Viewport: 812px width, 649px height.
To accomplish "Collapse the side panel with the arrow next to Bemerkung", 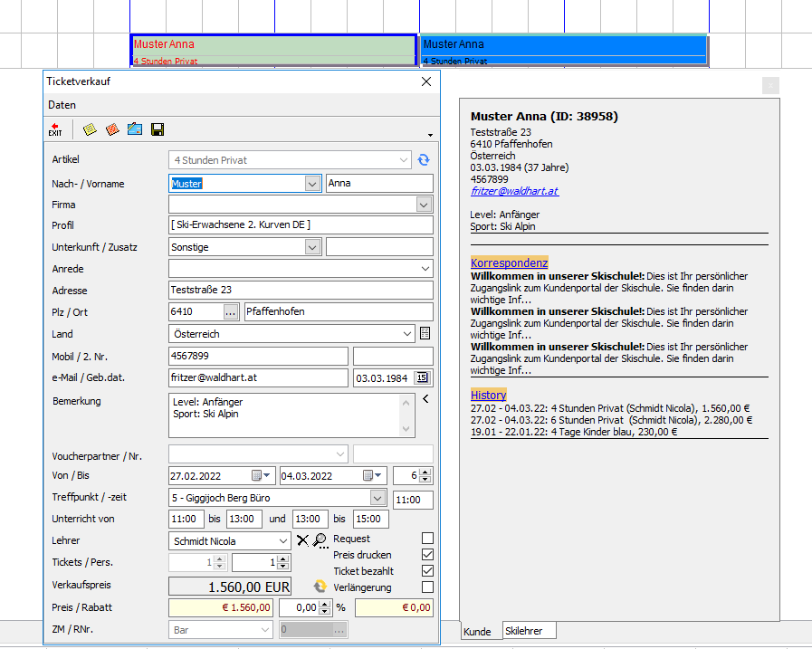I will [x=425, y=399].
